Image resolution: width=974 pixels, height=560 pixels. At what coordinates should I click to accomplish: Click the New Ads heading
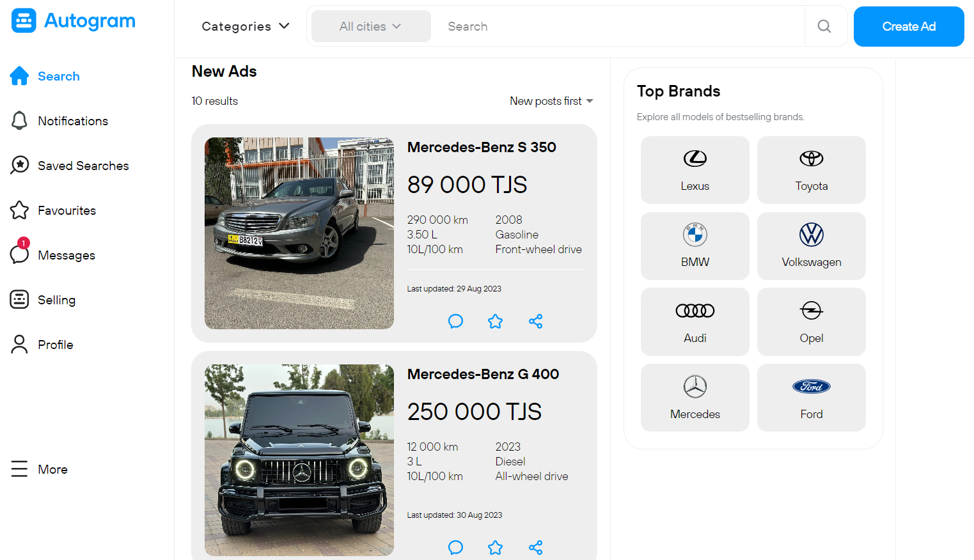coord(224,72)
